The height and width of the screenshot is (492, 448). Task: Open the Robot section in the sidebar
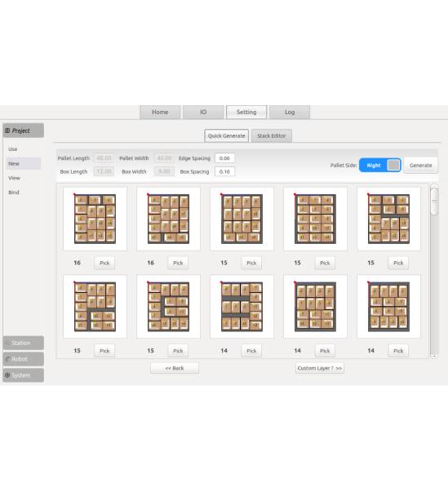[x=23, y=359]
